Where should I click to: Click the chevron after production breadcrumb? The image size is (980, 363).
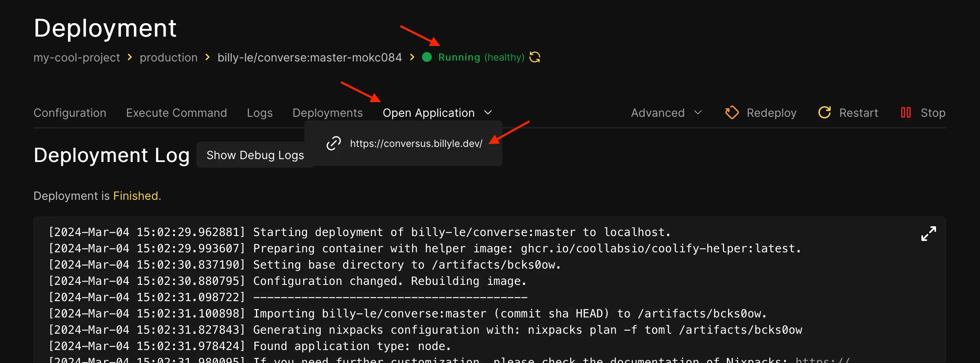click(x=208, y=57)
